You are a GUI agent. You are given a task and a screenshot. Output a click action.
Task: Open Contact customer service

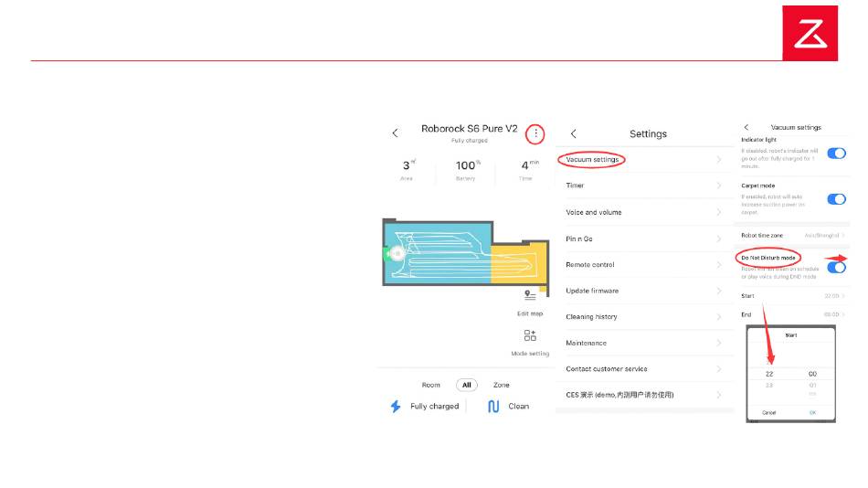click(644, 369)
